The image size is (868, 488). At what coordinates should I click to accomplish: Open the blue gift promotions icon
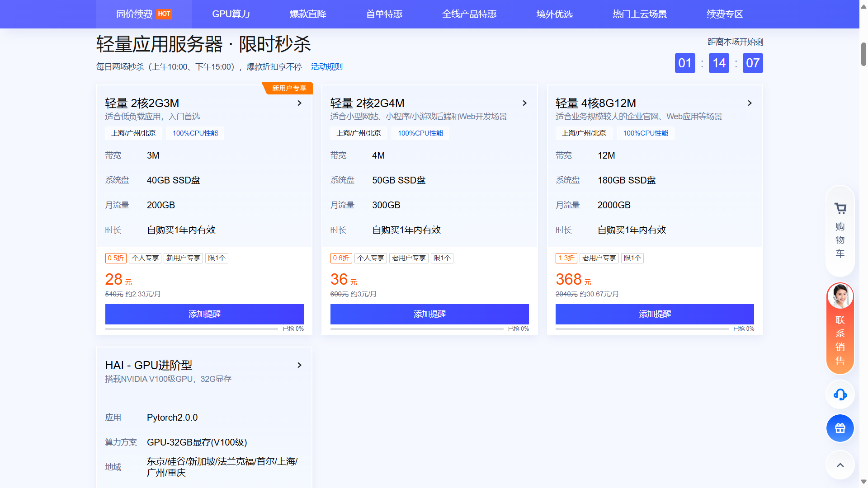[840, 428]
